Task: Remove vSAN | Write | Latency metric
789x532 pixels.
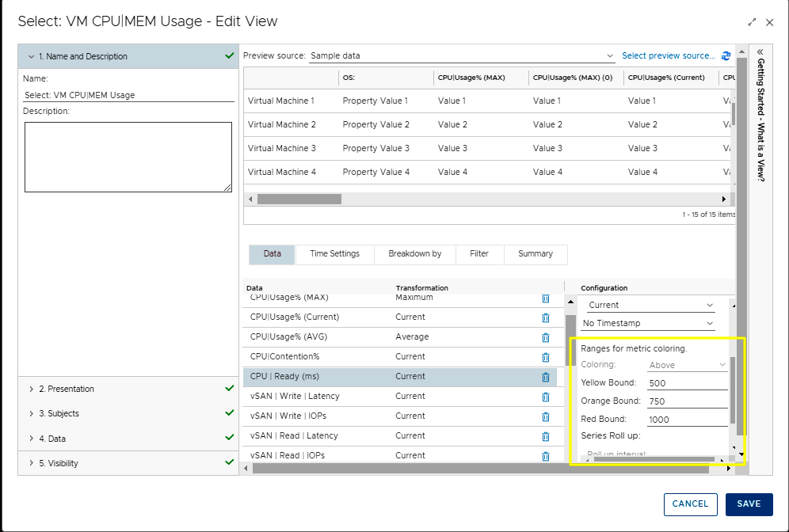Action: [545, 397]
